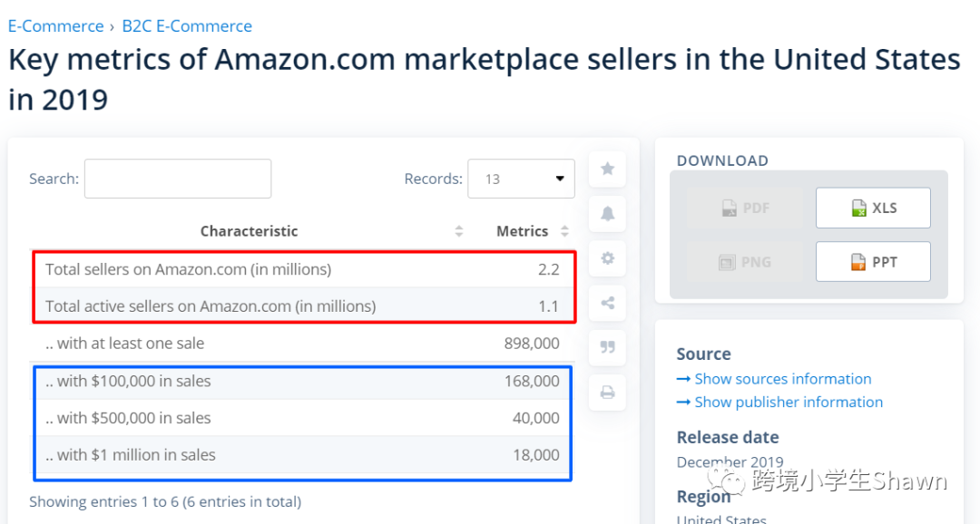
Task: Download the statistic as PNG
Action: pyautogui.click(x=745, y=262)
